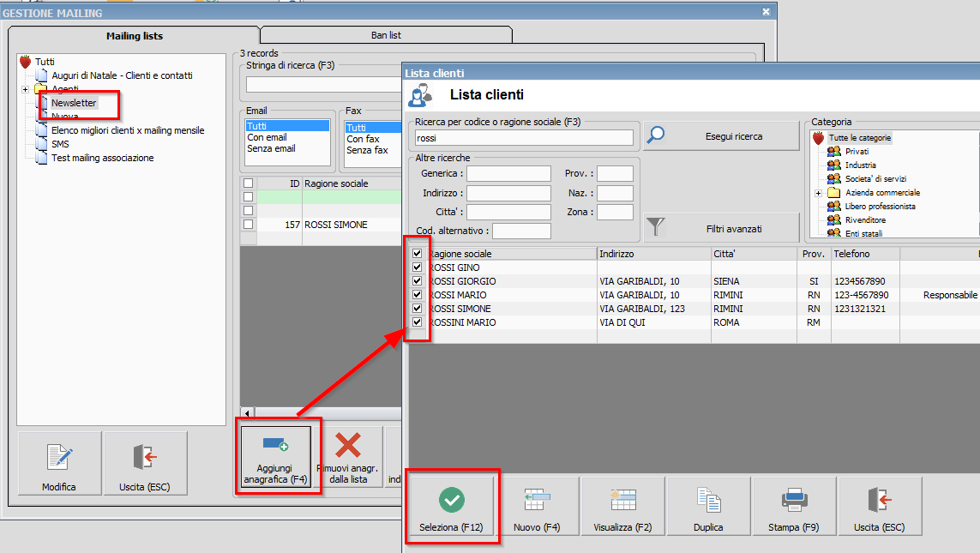The width and height of the screenshot is (980, 553).
Task: Click the Naz. search field
Action: [615, 193]
